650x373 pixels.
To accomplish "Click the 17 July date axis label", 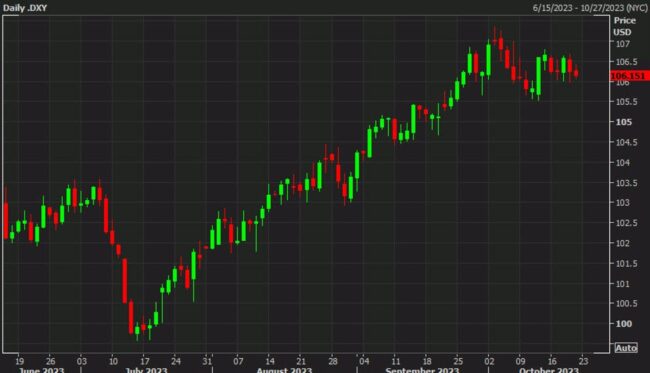I will click(144, 361).
